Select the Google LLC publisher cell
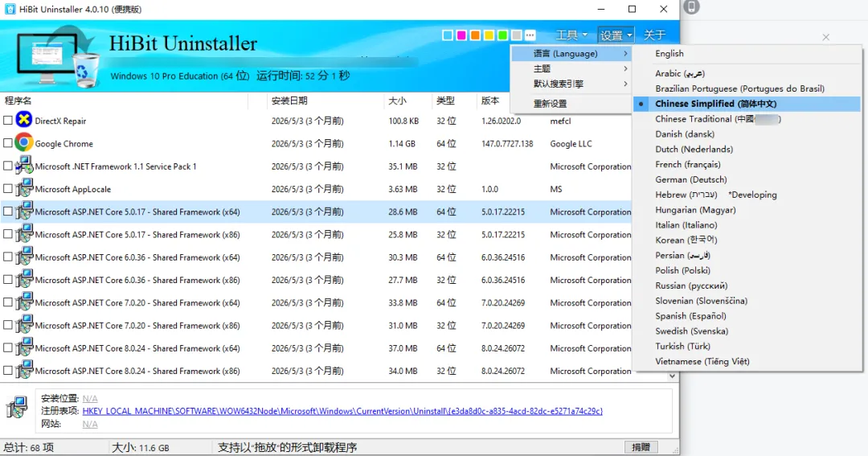 [x=571, y=143]
